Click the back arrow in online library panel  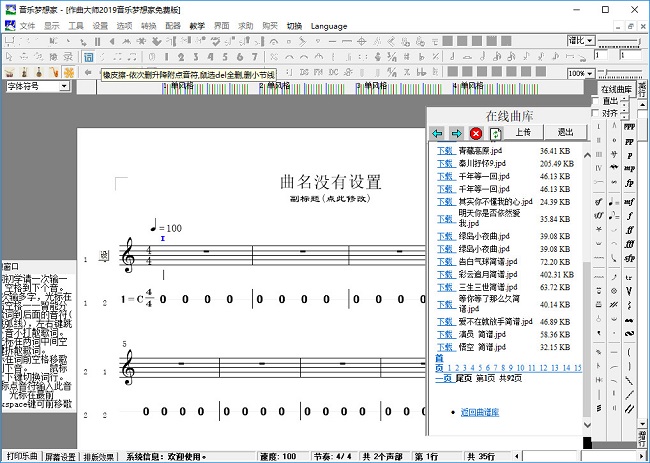tap(437, 133)
